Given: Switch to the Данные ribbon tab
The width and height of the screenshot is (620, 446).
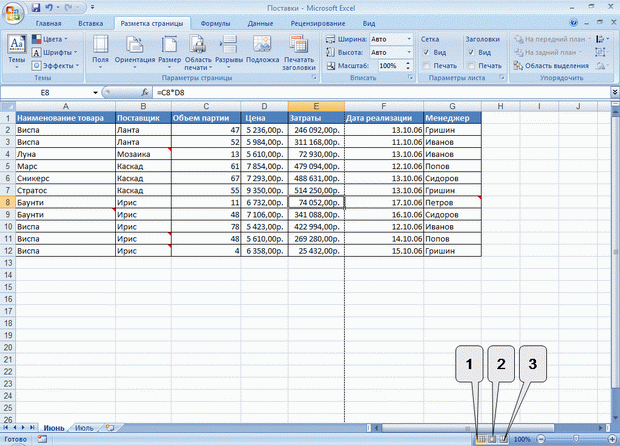Looking at the screenshot, I should point(260,24).
